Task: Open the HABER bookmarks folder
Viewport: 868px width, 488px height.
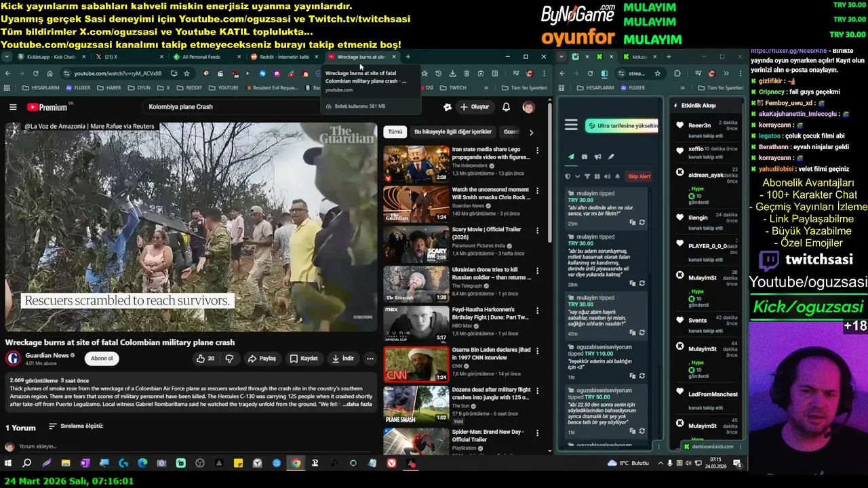Action: point(108,87)
